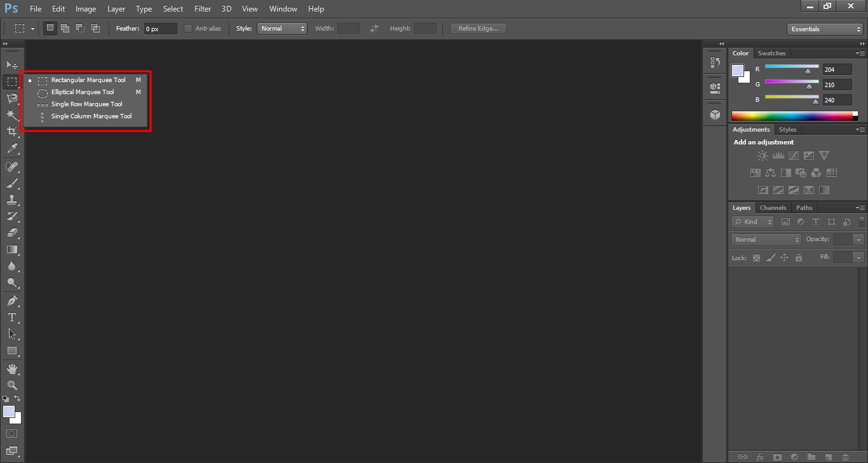Select the Eyedropper tool
This screenshot has width=868, height=463.
point(12,149)
